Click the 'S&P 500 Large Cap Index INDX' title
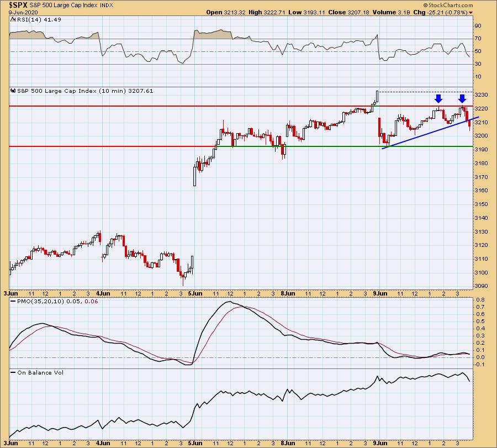This screenshot has width=497, height=448. click(x=71, y=5)
